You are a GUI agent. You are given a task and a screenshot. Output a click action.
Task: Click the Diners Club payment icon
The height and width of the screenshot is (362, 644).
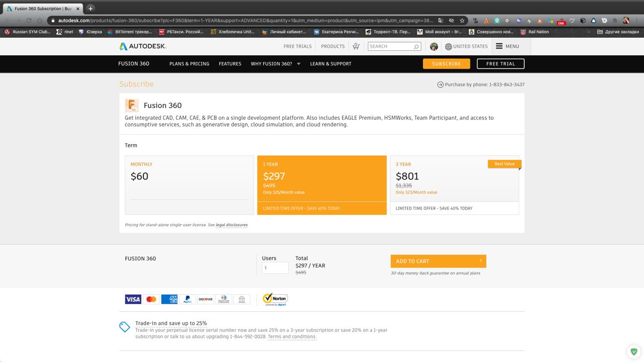coord(223,299)
